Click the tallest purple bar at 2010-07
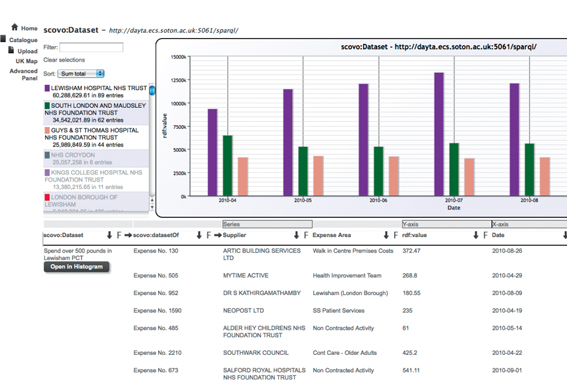 click(439, 134)
